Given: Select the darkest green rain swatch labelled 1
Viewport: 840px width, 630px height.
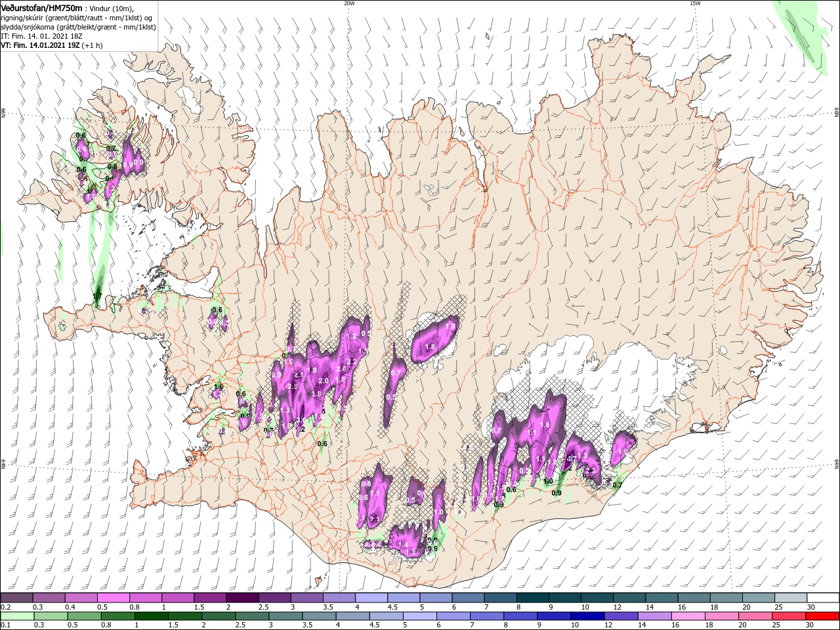Looking at the screenshot, I should click(151, 616).
